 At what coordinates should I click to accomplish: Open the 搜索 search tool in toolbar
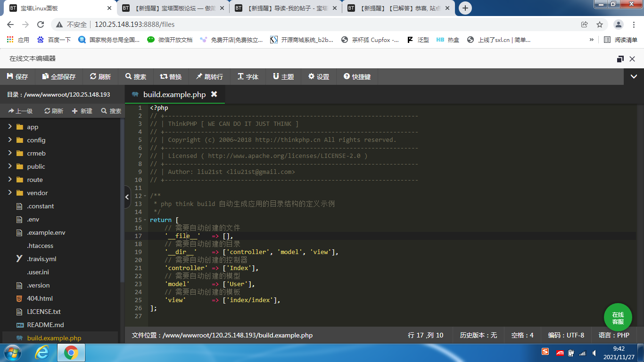click(x=136, y=76)
